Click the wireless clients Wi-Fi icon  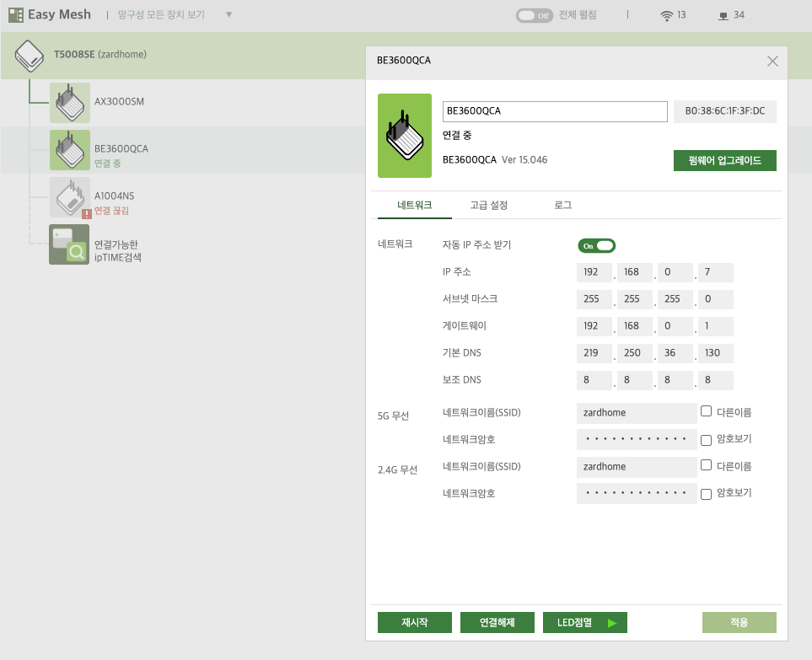(666, 15)
